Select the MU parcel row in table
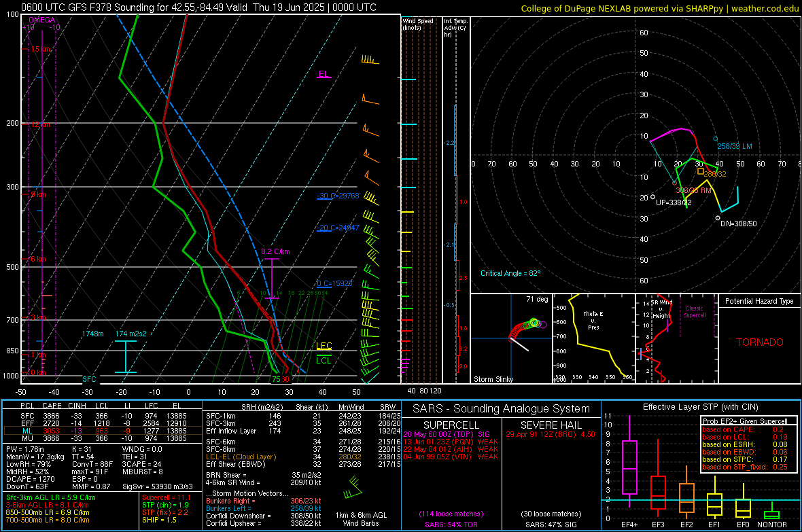The width and height of the screenshot is (802, 532). coord(103,438)
